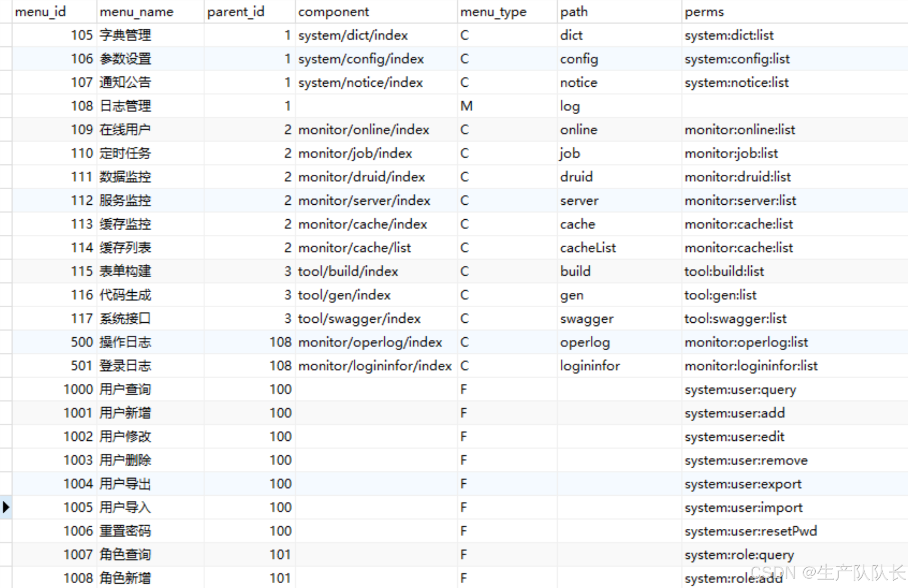This screenshot has width=908, height=588.
Task: Select the monitor:operlog:list perms cell
Action: (746, 342)
